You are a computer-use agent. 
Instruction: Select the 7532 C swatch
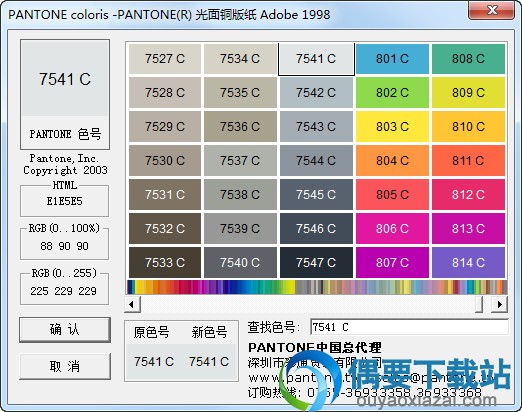[x=165, y=229]
